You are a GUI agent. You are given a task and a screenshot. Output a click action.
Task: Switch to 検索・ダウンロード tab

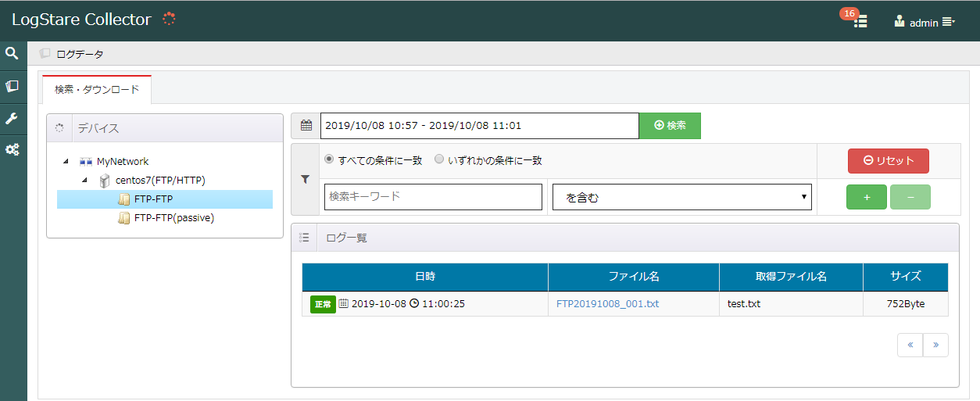[x=97, y=90]
